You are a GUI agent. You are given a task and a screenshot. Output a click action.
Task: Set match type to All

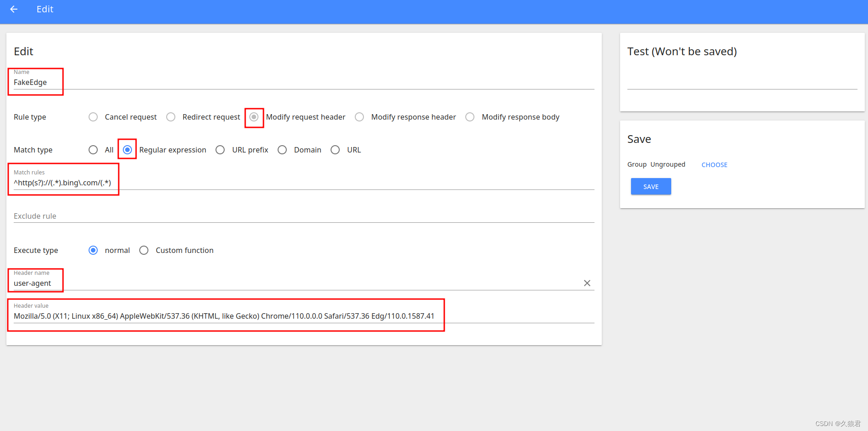[93, 150]
